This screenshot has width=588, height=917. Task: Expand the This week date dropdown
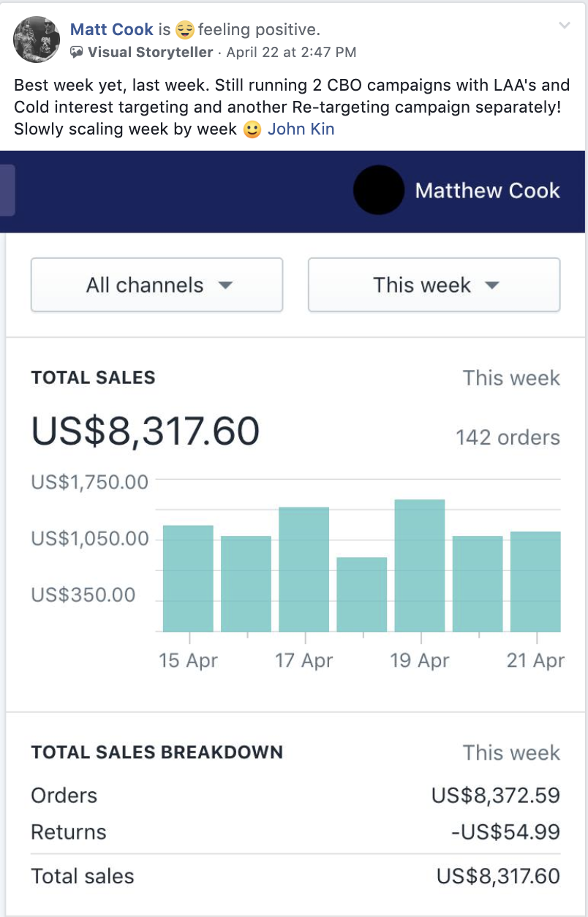(x=434, y=284)
